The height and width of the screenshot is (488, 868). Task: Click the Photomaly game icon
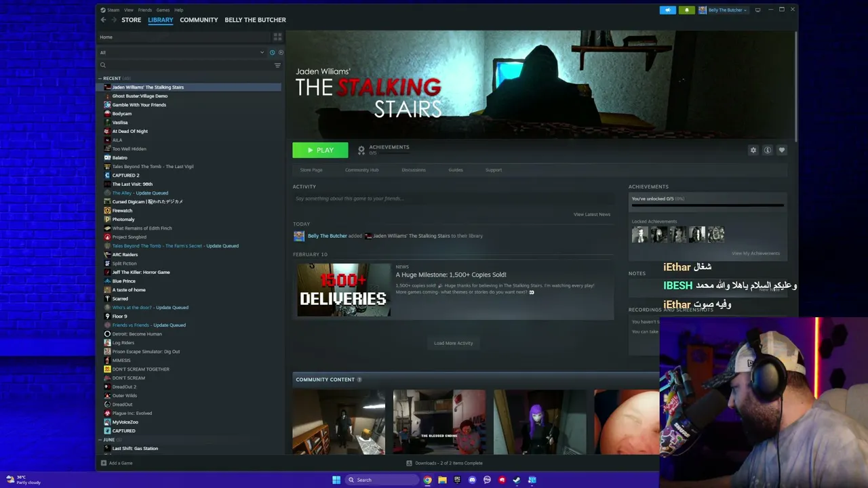tap(107, 220)
